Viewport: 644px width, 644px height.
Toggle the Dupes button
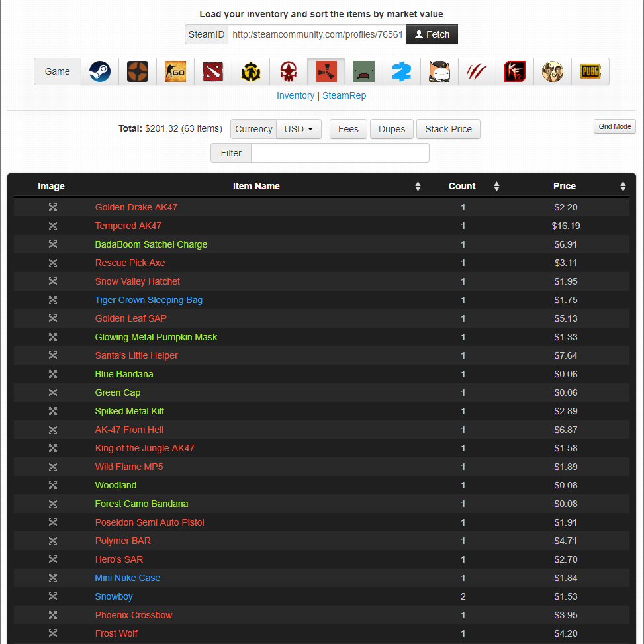[392, 129]
